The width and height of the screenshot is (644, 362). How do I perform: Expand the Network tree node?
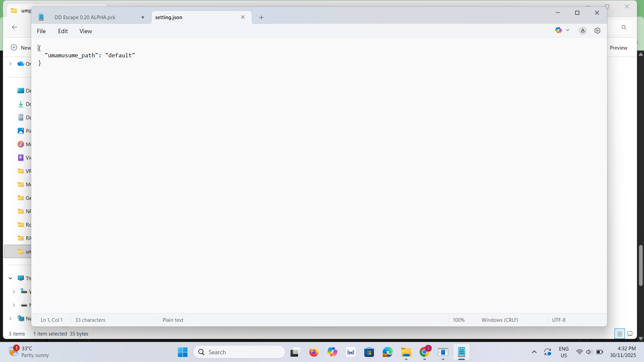point(10,318)
